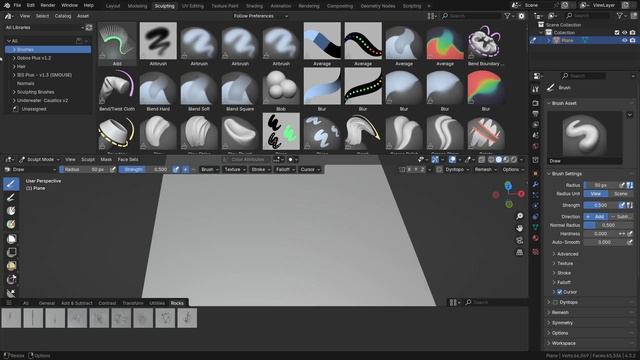
Task: Refresh the asset library with the reload icon
Action: coord(89,27)
